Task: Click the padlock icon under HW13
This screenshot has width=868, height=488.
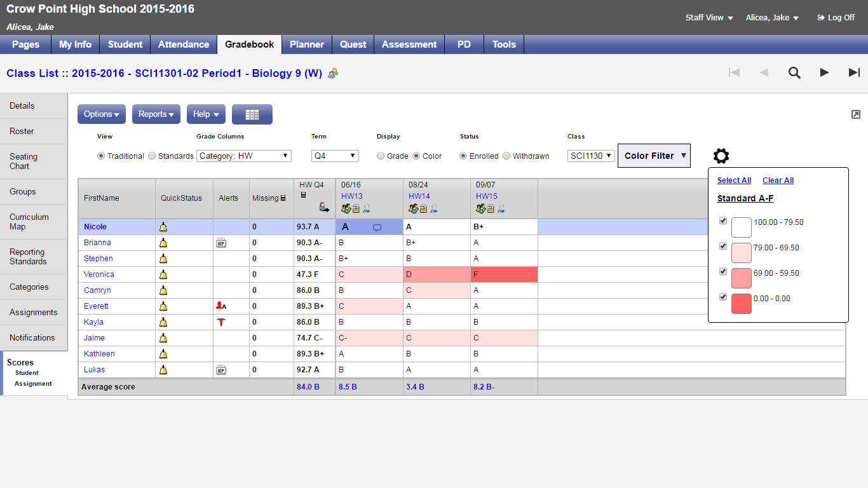Action: pyautogui.click(x=356, y=208)
